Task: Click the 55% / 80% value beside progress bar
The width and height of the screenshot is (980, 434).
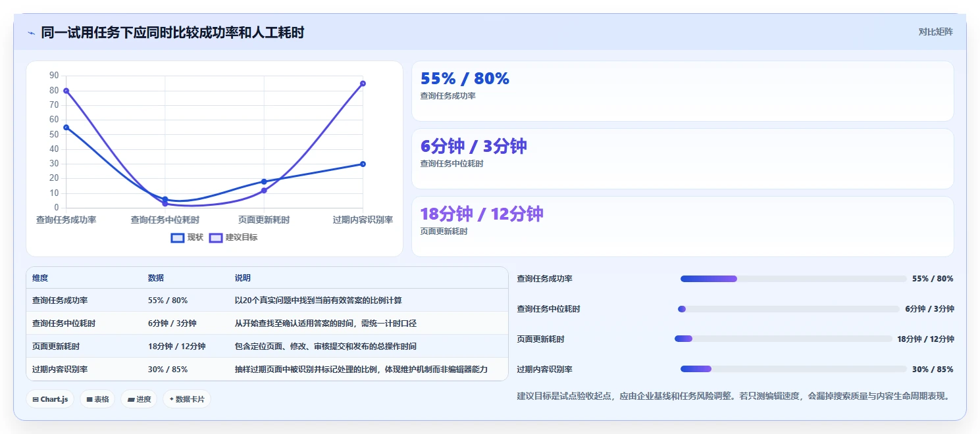Action: coord(933,279)
